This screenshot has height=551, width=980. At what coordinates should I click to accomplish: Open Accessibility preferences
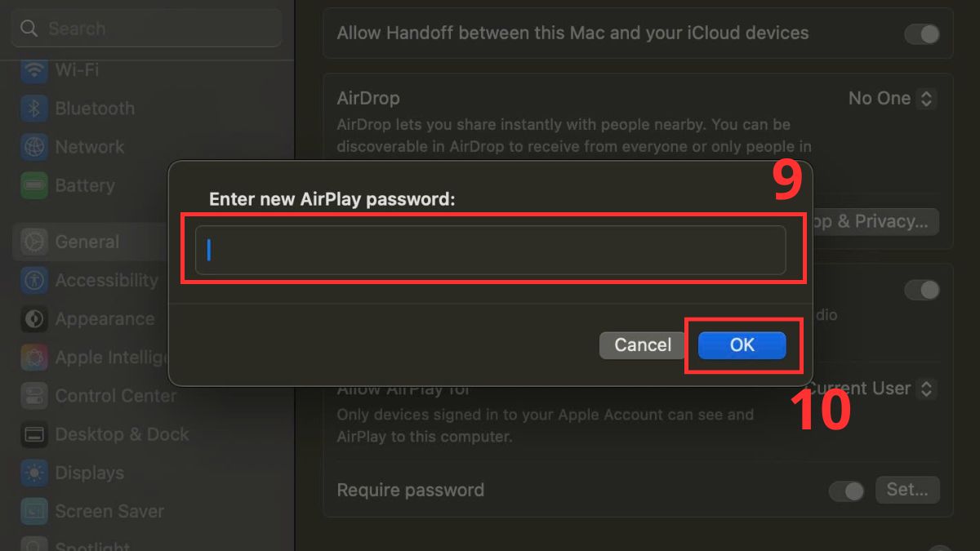pos(106,280)
